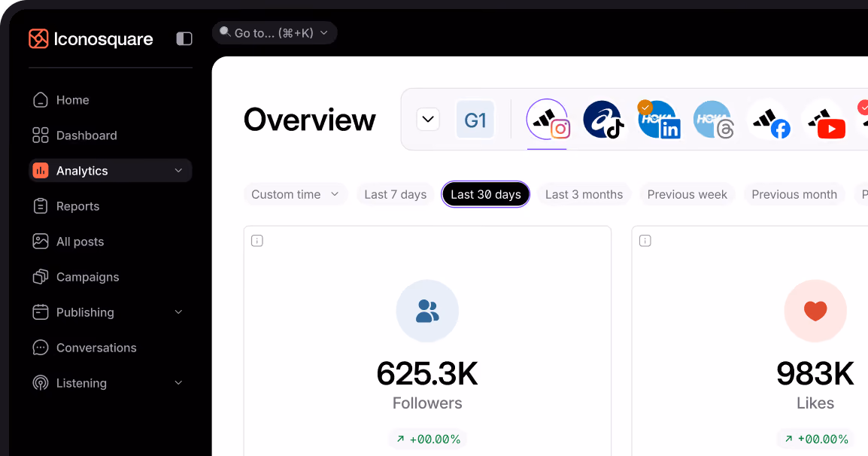Select the G1 group profile
This screenshot has width=868, height=456.
point(475,120)
